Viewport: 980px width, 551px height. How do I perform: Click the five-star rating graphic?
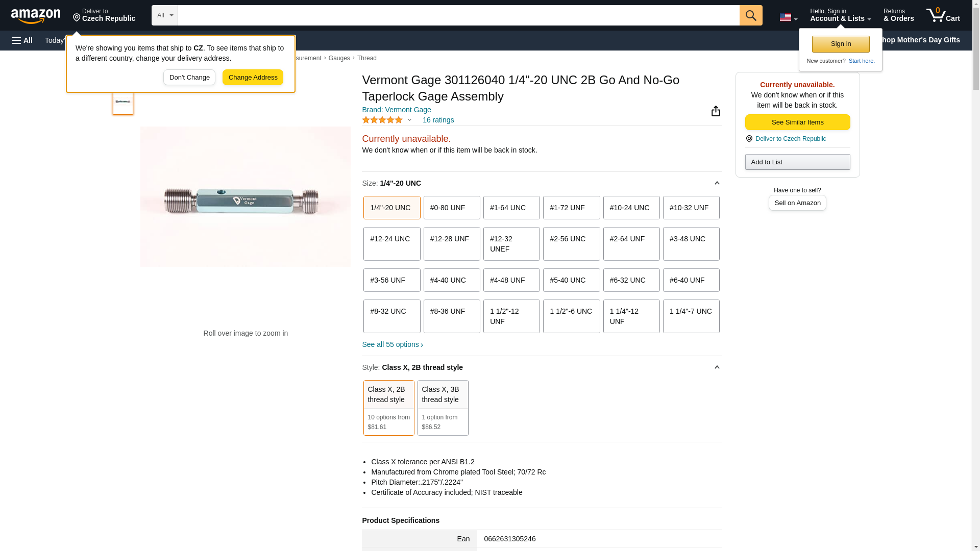tap(382, 120)
